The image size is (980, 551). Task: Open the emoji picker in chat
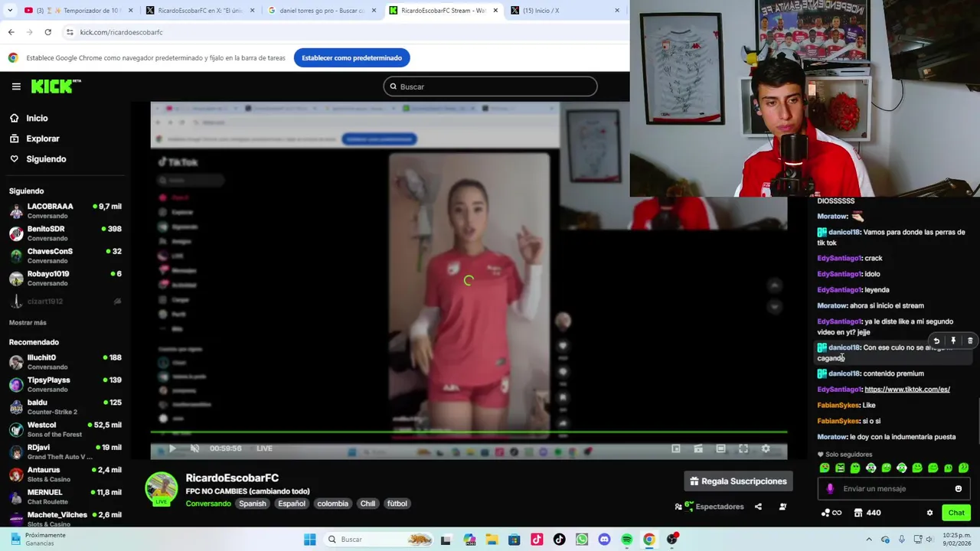tap(959, 489)
